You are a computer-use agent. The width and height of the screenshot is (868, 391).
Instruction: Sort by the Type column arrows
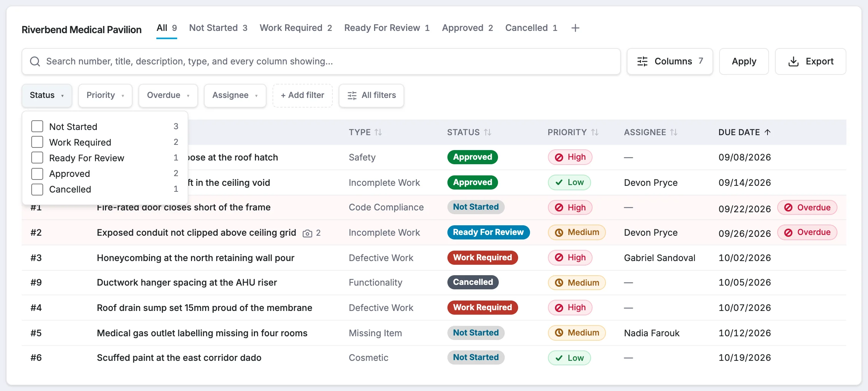[x=378, y=132]
